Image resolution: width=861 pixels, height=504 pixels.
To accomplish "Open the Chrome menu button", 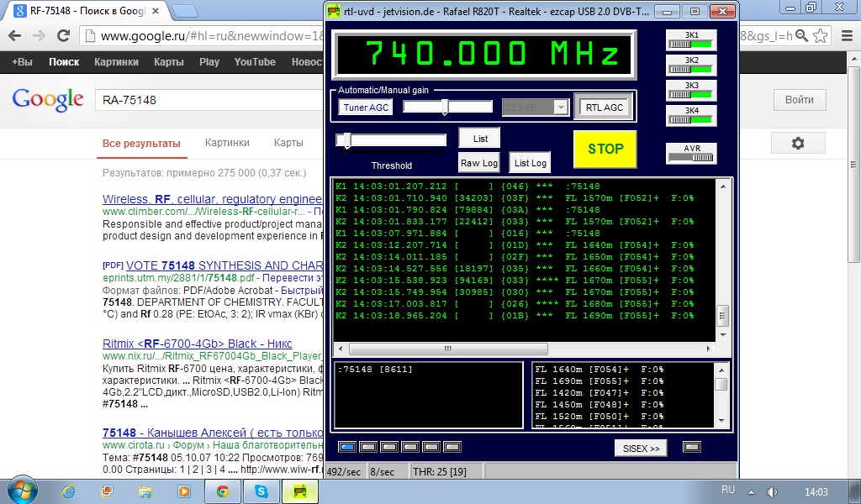I will click(848, 36).
